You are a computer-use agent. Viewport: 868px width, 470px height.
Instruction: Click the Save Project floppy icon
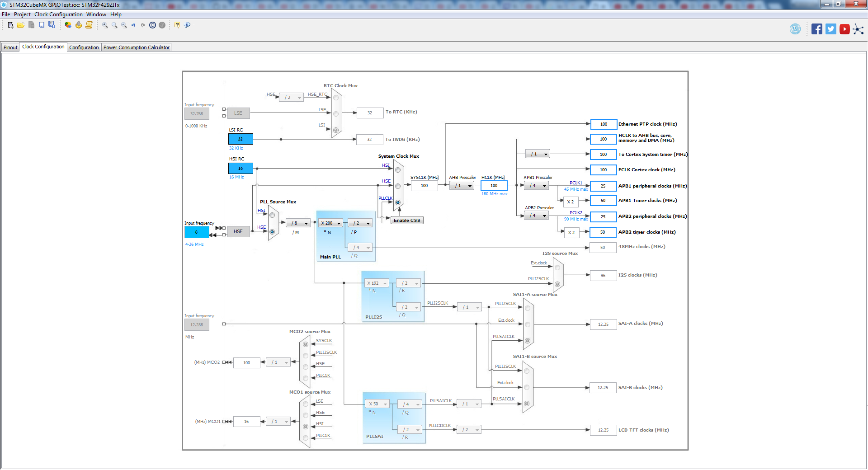click(42, 25)
